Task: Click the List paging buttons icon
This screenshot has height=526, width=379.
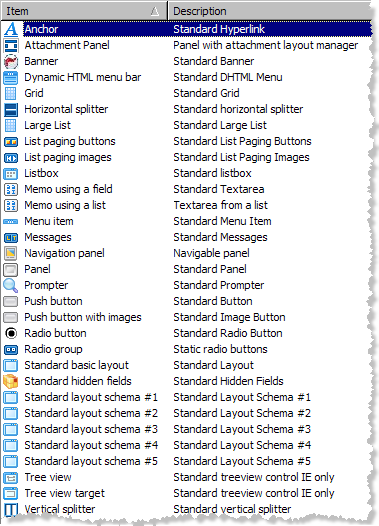Action: [x=11, y=142]
